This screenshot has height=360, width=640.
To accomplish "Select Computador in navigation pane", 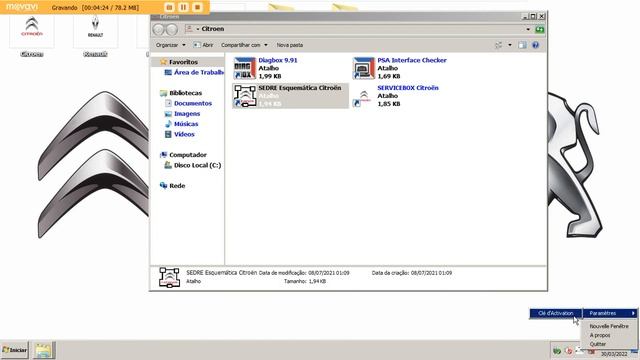I will [188, 155].
